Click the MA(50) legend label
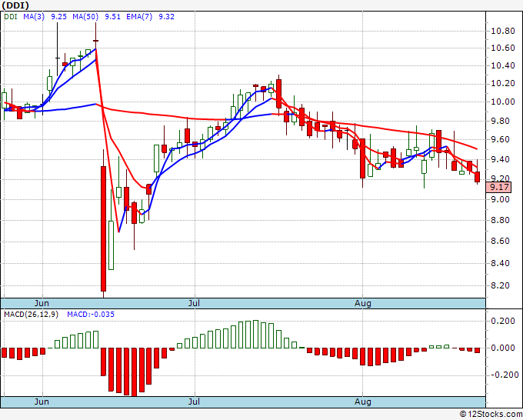 coord(85,17)
